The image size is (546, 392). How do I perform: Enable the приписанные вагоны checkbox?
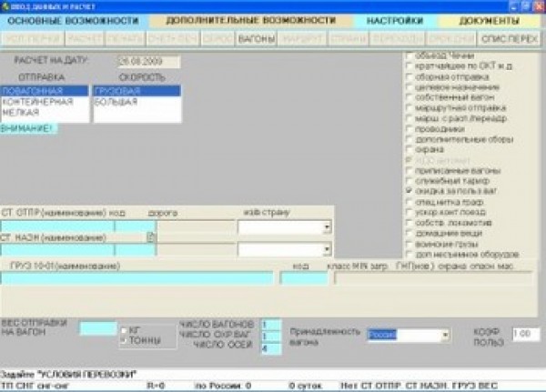point(409,171)
